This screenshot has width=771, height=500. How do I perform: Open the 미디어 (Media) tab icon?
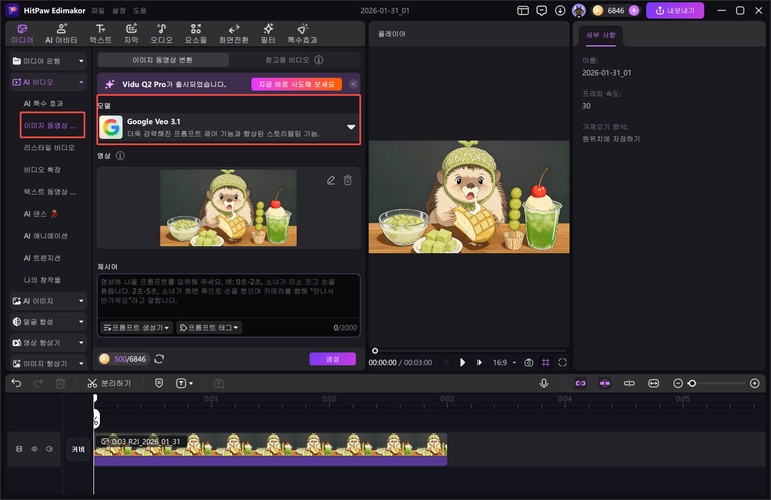pyautogui.click(x=22, y=33)
